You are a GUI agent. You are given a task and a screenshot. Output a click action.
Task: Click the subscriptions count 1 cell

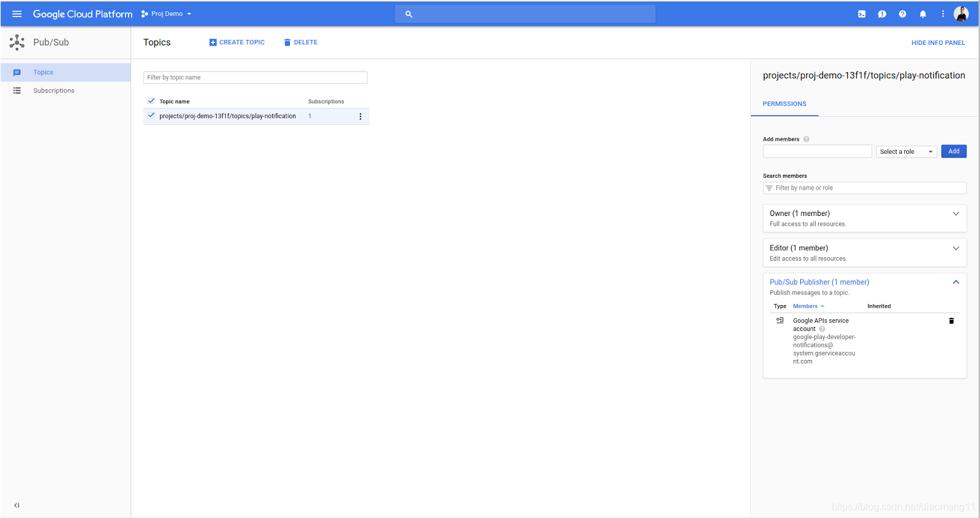[x=310, y=116]
